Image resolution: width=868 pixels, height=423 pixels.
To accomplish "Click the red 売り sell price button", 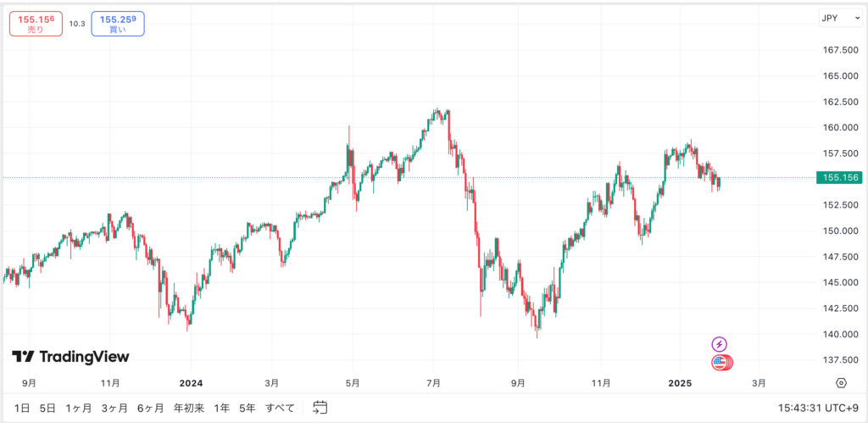I will coord(36,24).
